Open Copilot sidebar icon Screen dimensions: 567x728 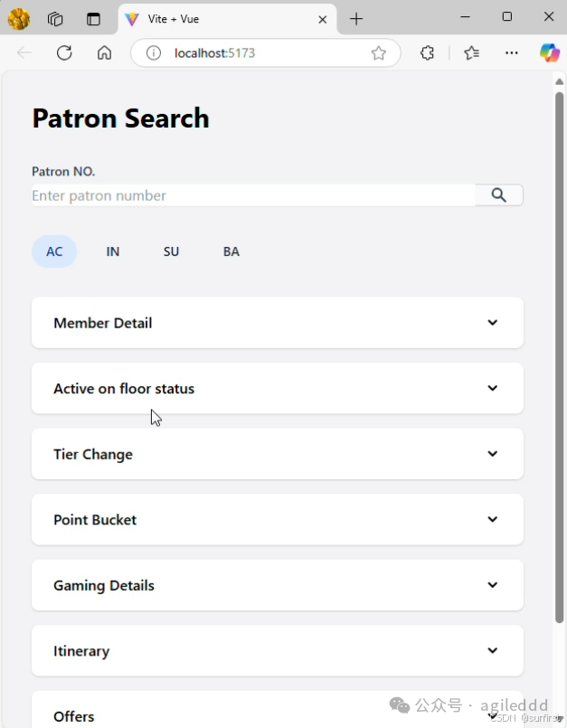(x=549, y=52)
